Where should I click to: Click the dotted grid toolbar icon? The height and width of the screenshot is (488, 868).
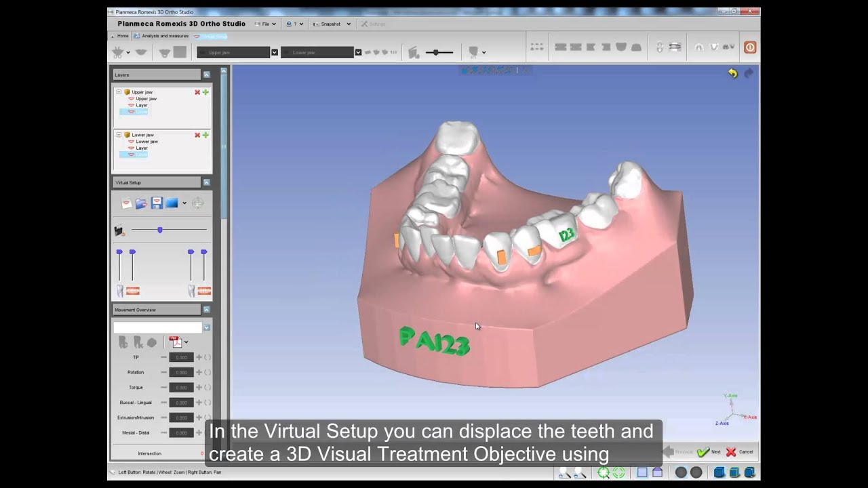537,47
